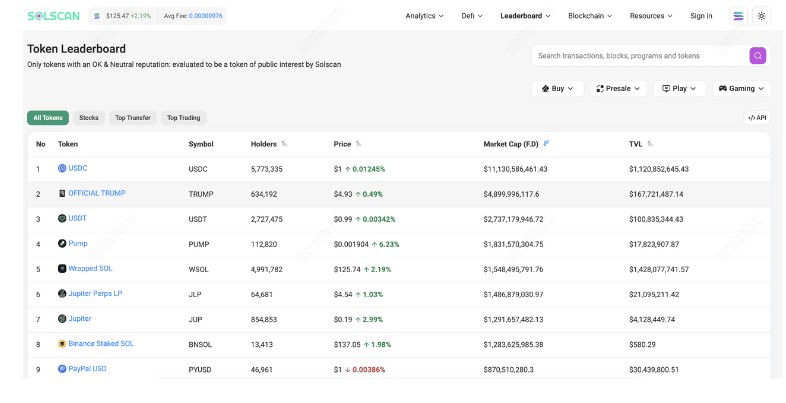Expand the Buy dropdown
This screenshot has height=403, width=786.
coord(557,88)
